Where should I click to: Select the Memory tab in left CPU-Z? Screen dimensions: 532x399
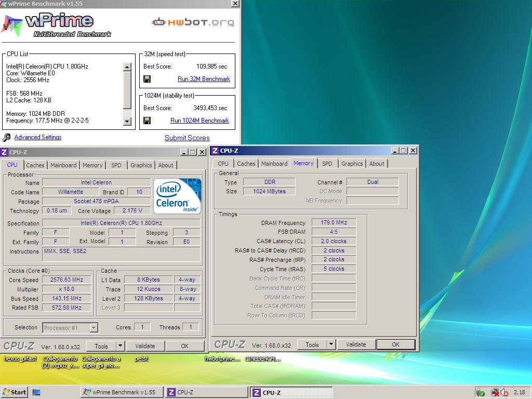coord(92,165)
